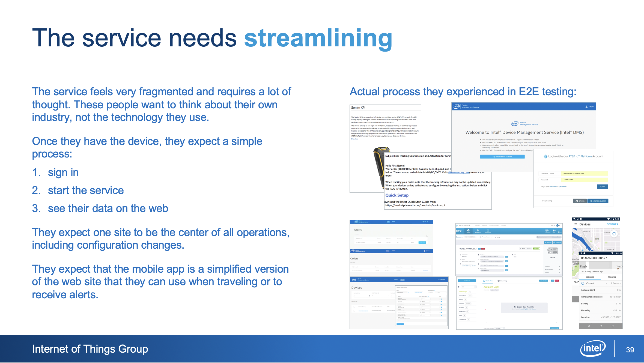The height and width of the screenshot is (363, 644).
Task: Tap the map refresh icon
Action: [x=614, y=234]
